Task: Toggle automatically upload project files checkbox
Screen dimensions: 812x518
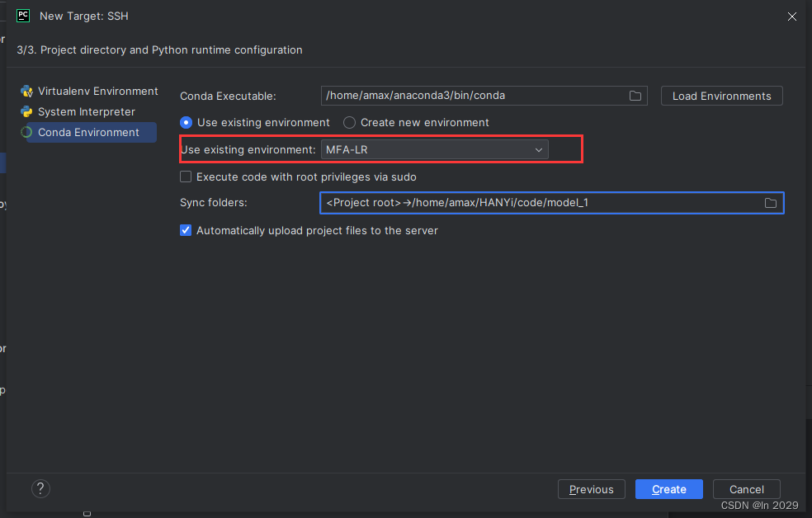Action: click(186, 230)
